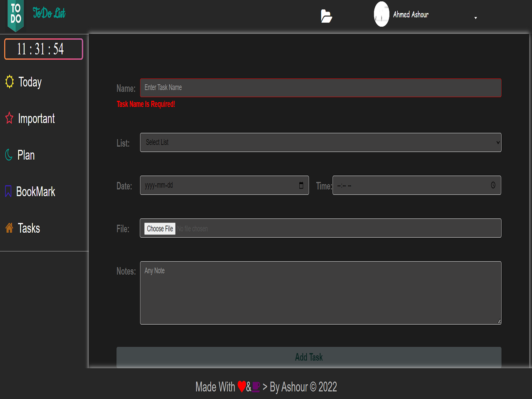Expand the user account dropdown arrow
The height and width of the screenshot is (399, 532).
475,18
